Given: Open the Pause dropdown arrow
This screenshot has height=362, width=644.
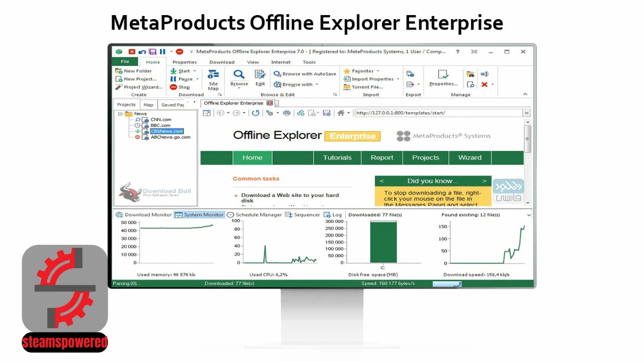Looking at the screenshot, I should click(x=197, y=79).
